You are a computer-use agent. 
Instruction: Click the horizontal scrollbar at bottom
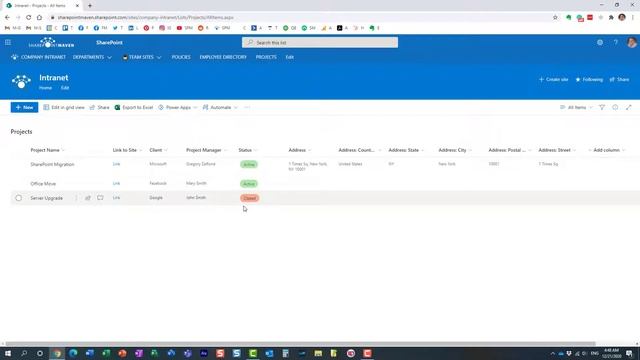(x=300, y=344)
